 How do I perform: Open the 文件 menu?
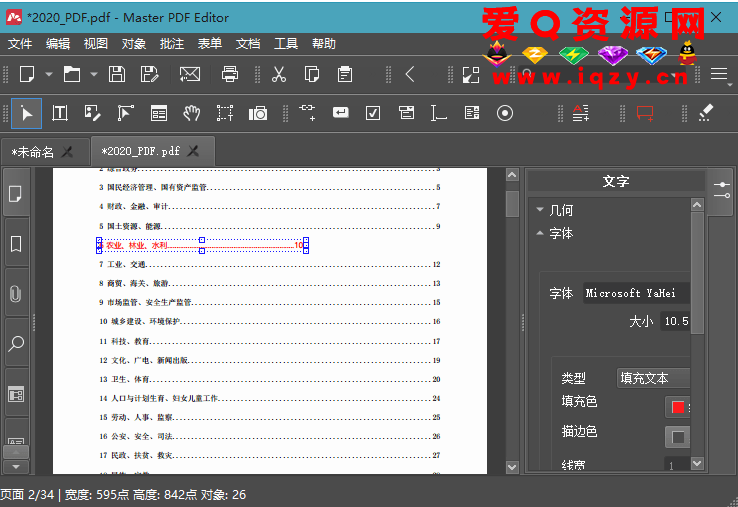tap(20, 44)
